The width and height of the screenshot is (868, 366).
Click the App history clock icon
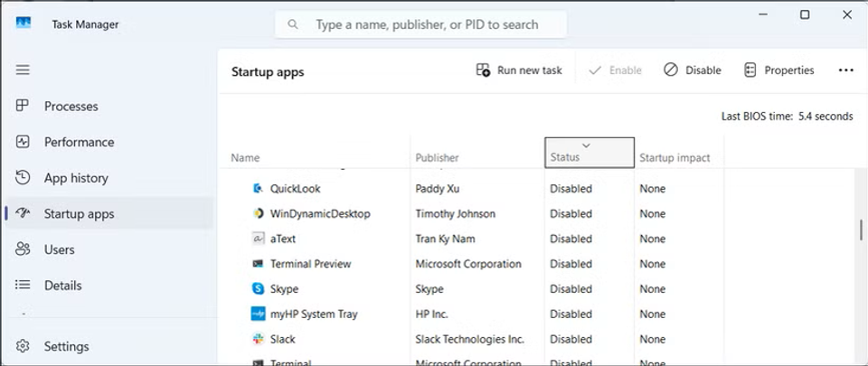coord(22,177)
